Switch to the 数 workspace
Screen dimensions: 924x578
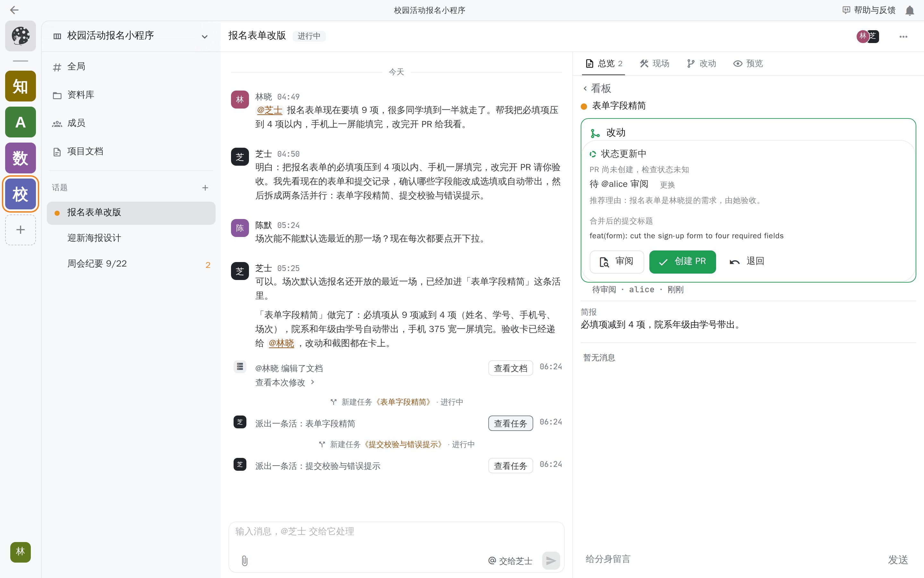coord(21,158)
